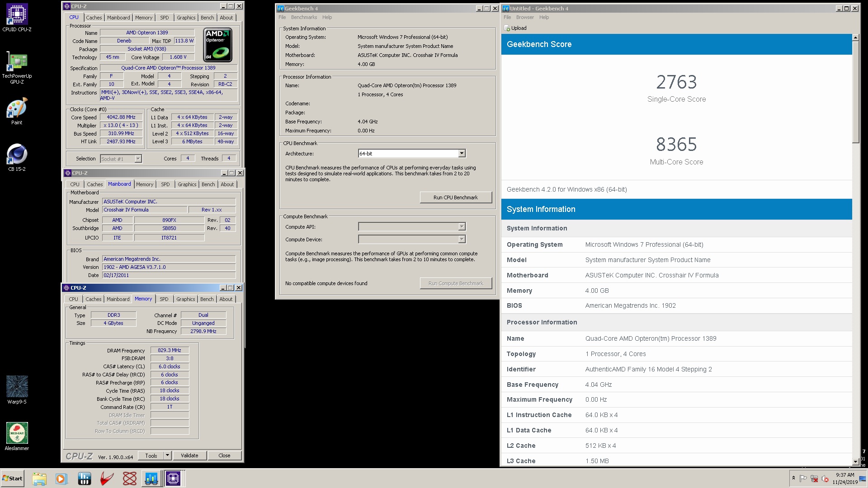The image size is (868, 488).
Task: Click the red swoosh taskbar icon
Action: pos(107,479)
